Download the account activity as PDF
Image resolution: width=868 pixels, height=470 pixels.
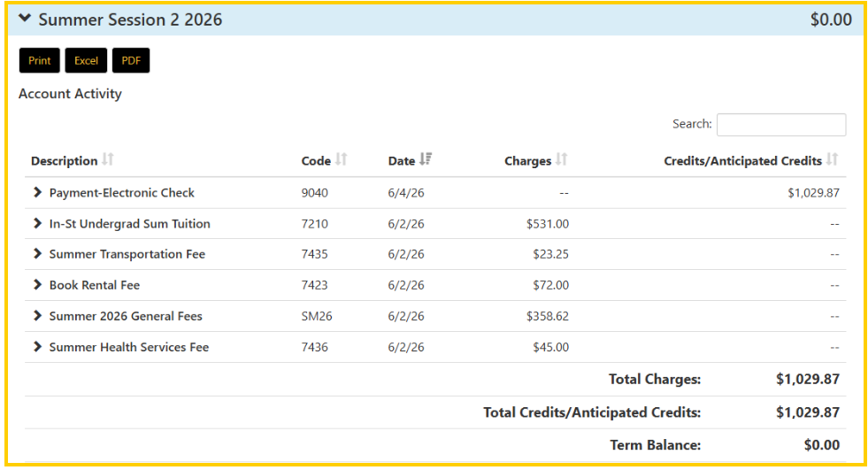(x=131, y=60)
